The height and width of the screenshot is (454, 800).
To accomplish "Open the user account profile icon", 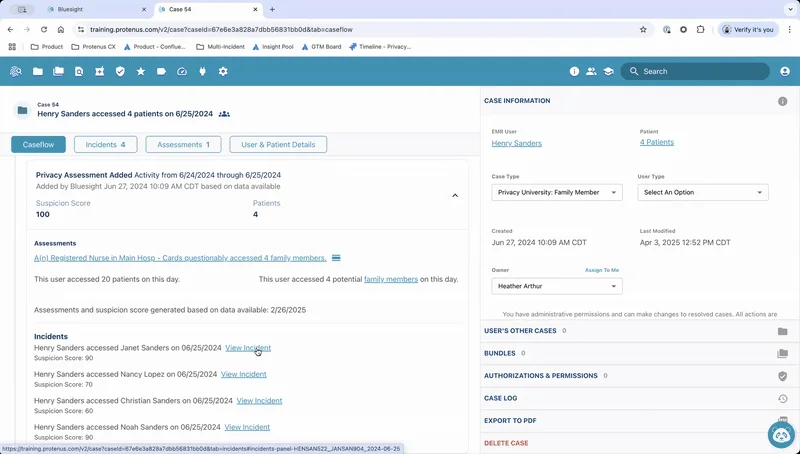I will (x=785, y=72).
